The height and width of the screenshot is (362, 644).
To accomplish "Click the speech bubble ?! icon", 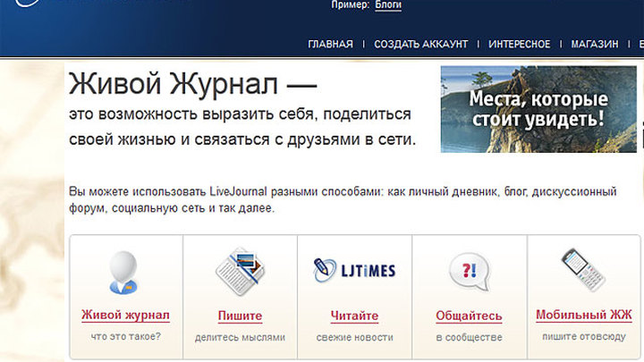I will click(x=470, y=272).
